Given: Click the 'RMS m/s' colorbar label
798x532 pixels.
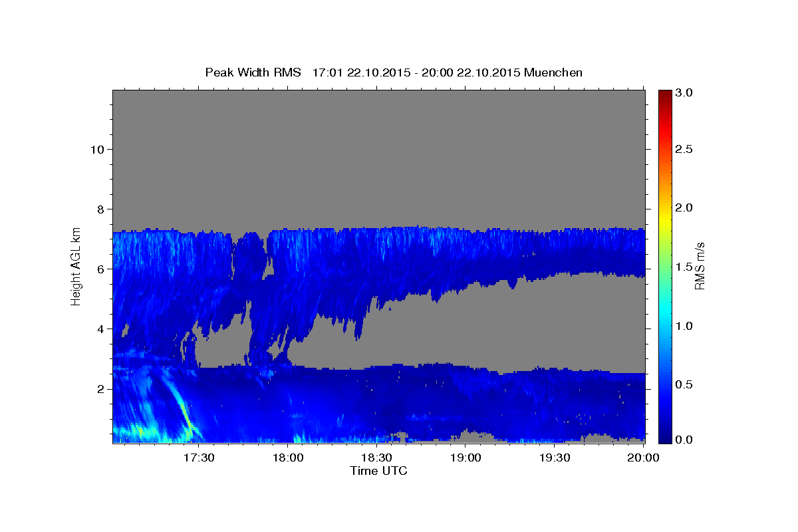Looking at the screenshot, I should (x=700, y=266).
